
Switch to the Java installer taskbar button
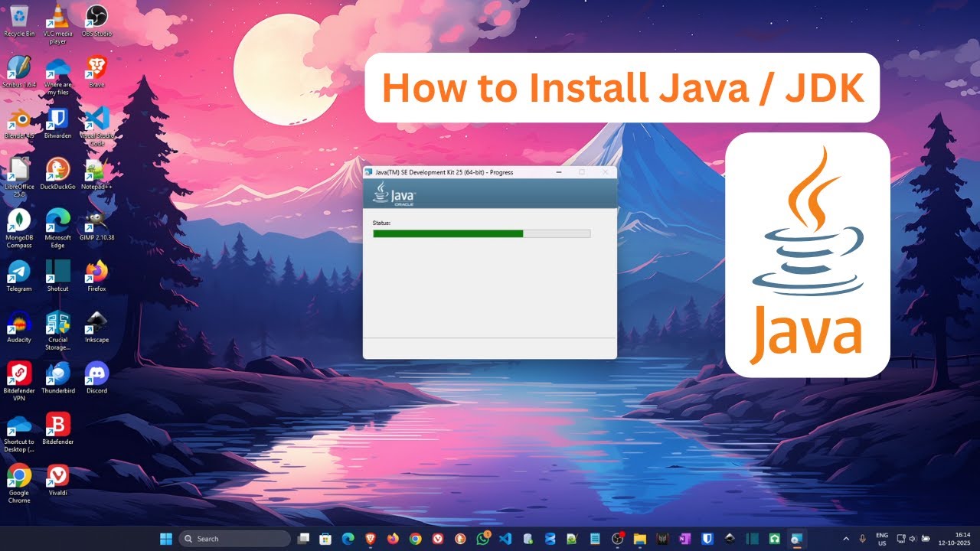point(796,539)
